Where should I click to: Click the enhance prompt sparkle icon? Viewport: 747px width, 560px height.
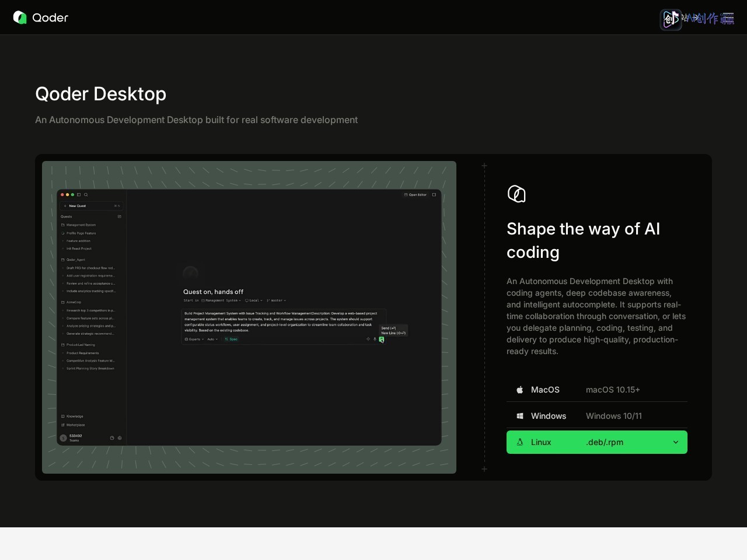click(368, 339)
